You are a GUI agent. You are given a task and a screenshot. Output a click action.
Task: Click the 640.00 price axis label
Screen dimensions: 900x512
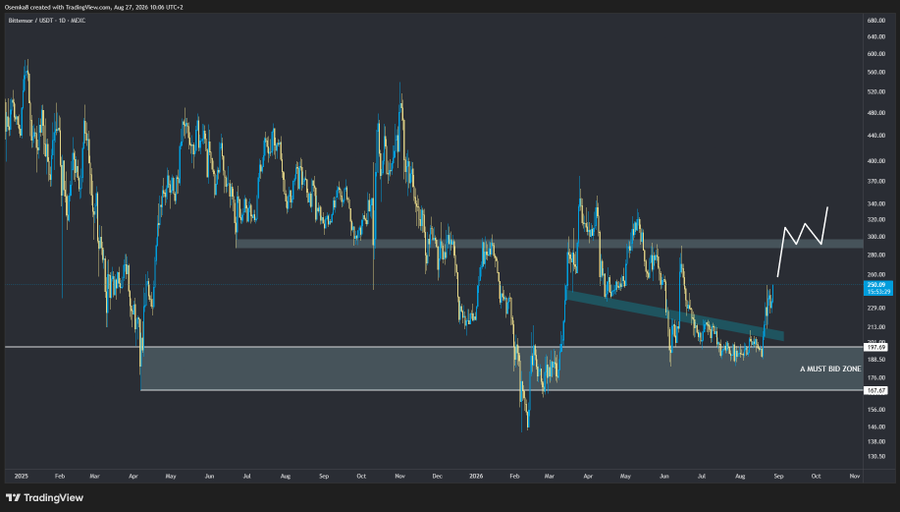point(876,37)
